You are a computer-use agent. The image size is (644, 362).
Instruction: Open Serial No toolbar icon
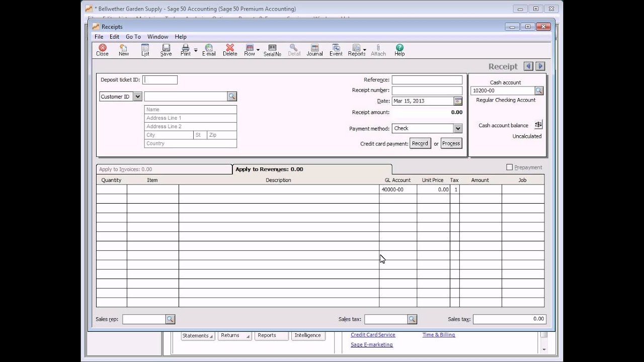point(272,50)
